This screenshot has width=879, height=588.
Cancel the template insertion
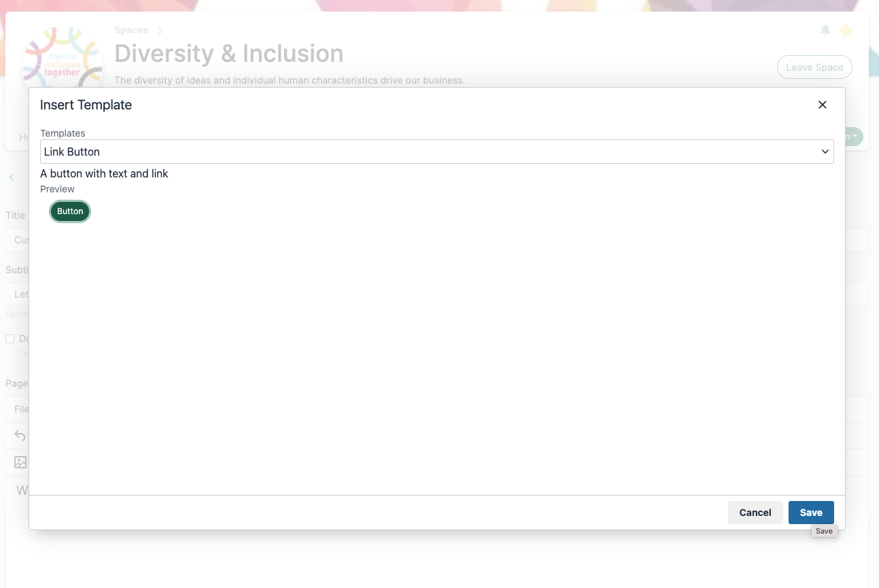coord(755,513)
